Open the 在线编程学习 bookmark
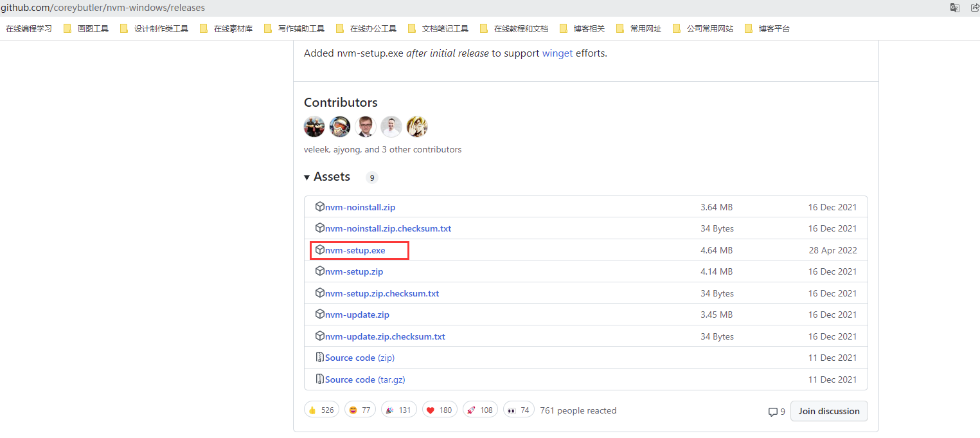The height and width of the screenshot is (438, 980). tap(29, 28)
